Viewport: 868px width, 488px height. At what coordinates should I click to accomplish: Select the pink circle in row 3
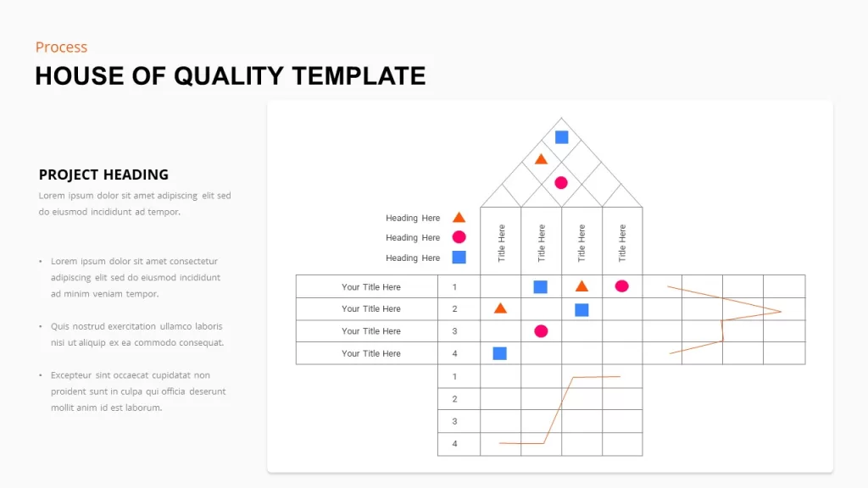pos(541,331)
